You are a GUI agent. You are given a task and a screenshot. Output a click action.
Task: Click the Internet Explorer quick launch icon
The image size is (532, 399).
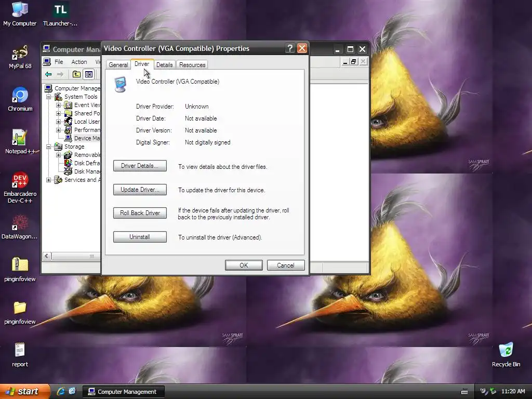point(61,391)
